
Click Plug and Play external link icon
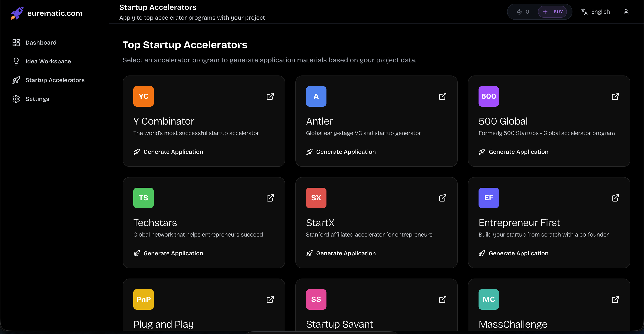coord(270,299)
